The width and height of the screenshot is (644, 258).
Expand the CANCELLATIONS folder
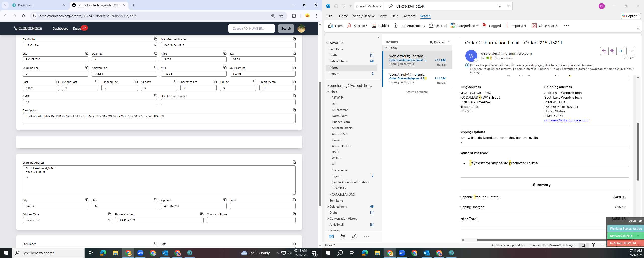click(x=330, y=195)
